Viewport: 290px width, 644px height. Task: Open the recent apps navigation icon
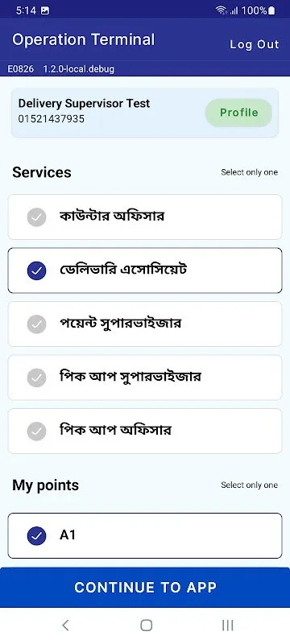click(227, 625)
